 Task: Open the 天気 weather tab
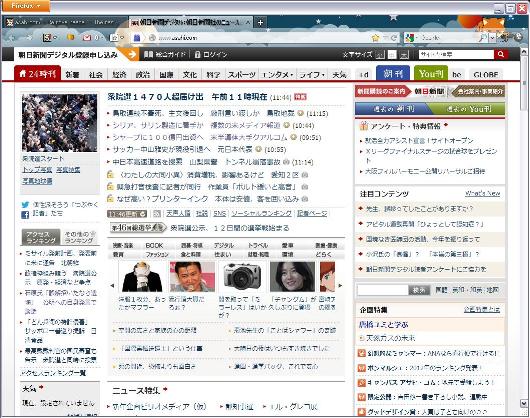[x=339, y=75]
